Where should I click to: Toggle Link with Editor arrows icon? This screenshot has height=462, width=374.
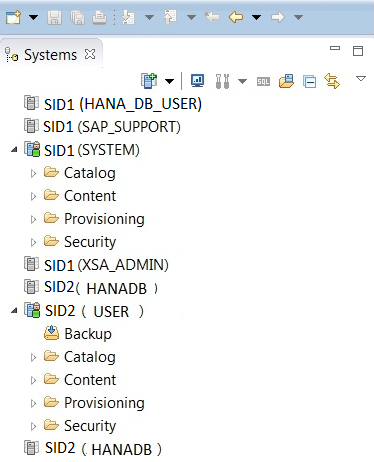click(332, 81)
